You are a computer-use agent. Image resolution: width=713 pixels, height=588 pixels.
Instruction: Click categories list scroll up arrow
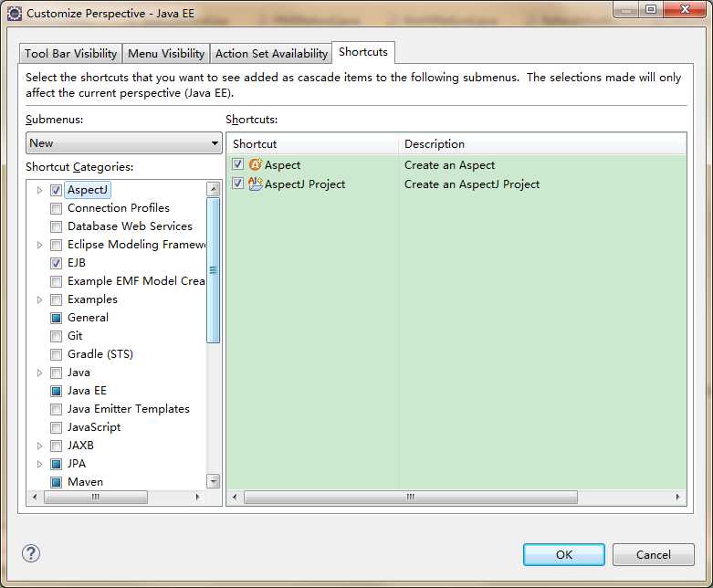click(214, 188)
